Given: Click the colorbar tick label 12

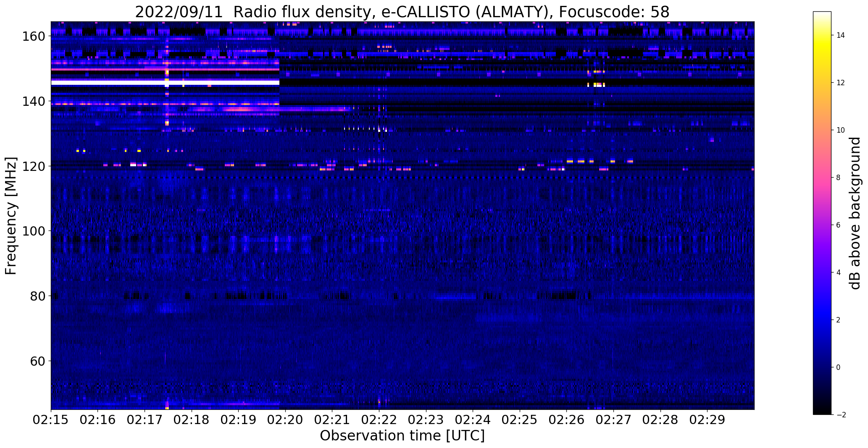Looking at the screenshot, I should point(841,83).
